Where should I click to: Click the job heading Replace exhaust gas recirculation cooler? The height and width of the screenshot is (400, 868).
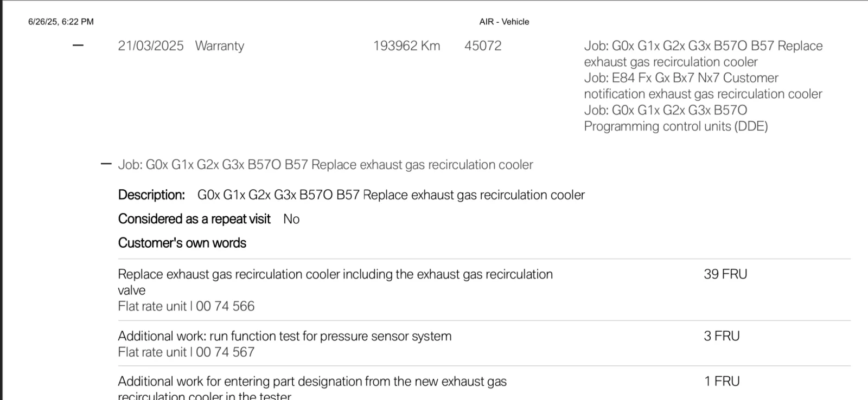[325, 165]
